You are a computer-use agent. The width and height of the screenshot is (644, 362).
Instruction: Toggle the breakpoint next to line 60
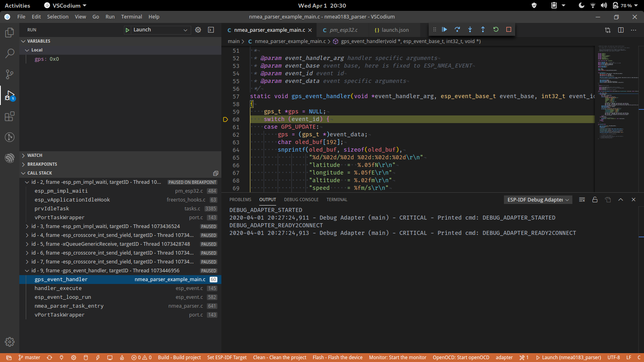(x=225, y=119)
